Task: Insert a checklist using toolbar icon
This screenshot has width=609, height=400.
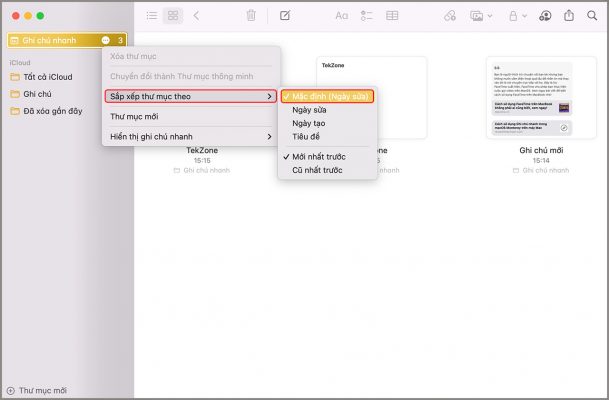Action: (366, 16)
